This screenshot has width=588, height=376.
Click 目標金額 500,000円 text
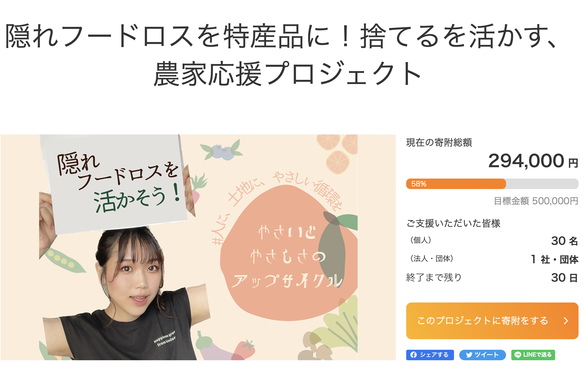click(536, 201)
